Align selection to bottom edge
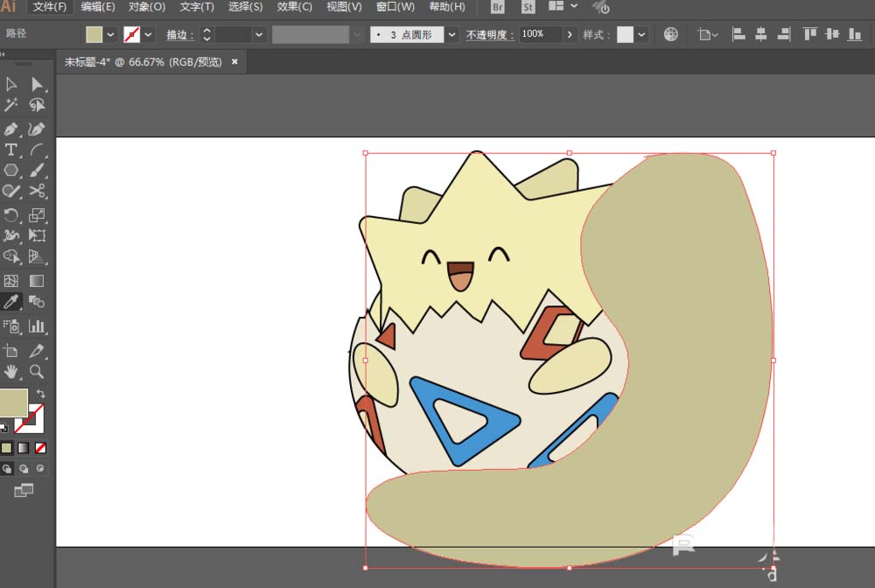 click(854, 35)
